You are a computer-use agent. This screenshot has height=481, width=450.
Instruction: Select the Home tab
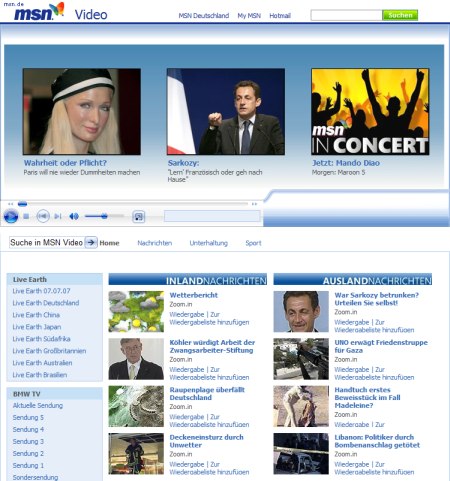[x=109, y=243]
